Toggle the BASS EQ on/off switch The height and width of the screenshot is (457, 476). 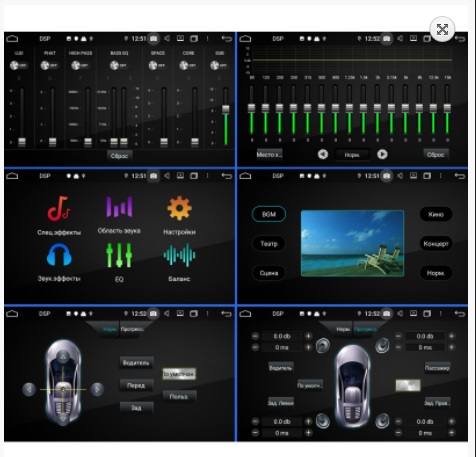click(x=119, y=65)
